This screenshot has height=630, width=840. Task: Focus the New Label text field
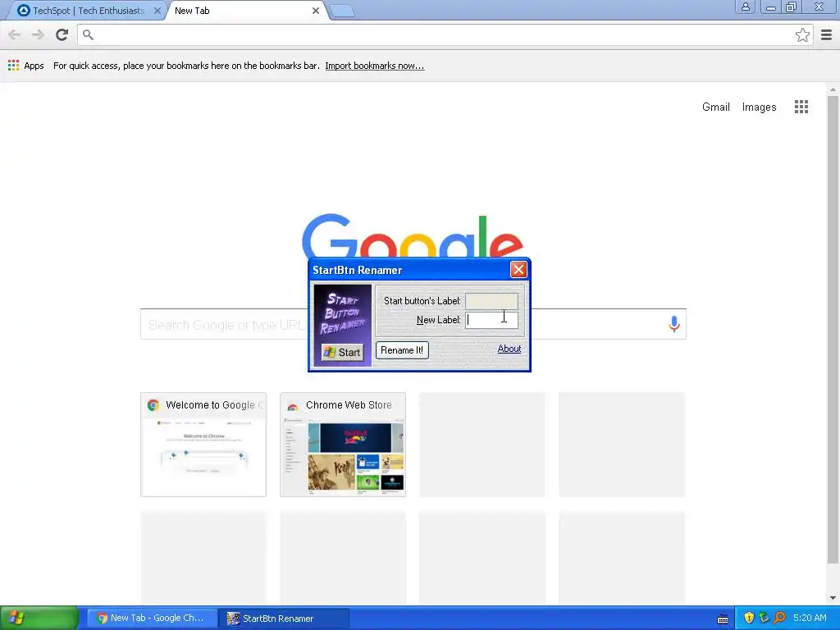tap(491, 320)
